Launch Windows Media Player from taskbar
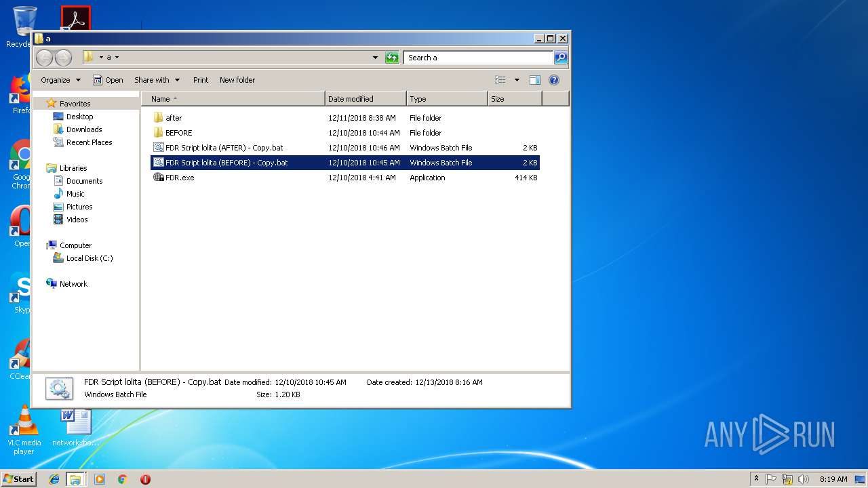The height and width of the screenshot is (488, 868). [100, 479]
